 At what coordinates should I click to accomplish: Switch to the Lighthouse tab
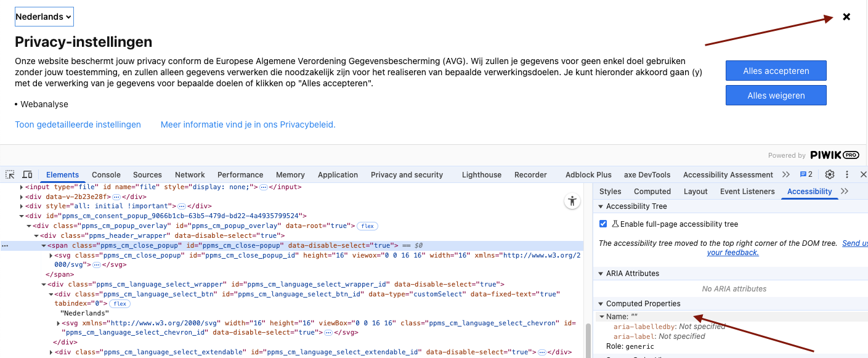click(x=481, y=175)
